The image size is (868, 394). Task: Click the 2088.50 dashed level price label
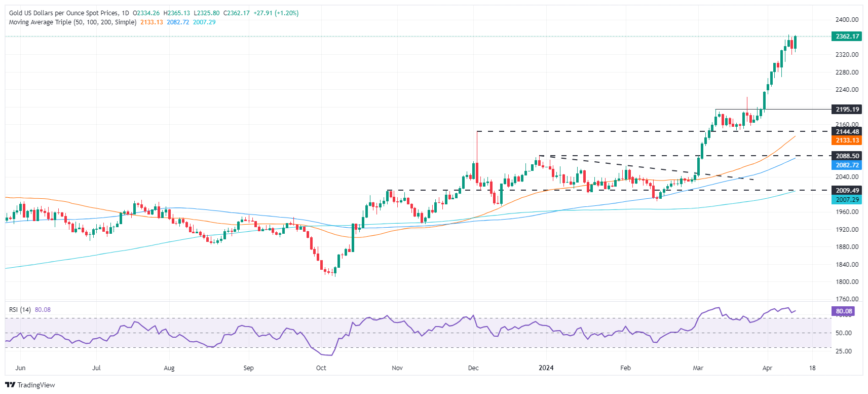(x=847, y=156)
